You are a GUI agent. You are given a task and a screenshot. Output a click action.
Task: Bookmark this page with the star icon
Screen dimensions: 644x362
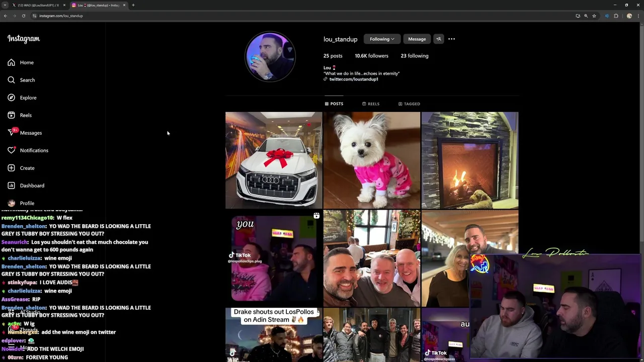594,16
